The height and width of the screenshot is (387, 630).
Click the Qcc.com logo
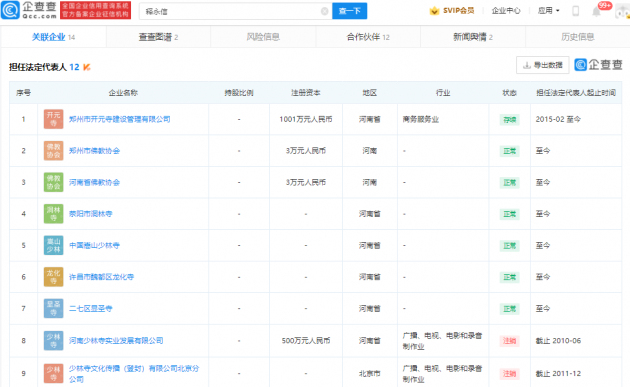29,10
